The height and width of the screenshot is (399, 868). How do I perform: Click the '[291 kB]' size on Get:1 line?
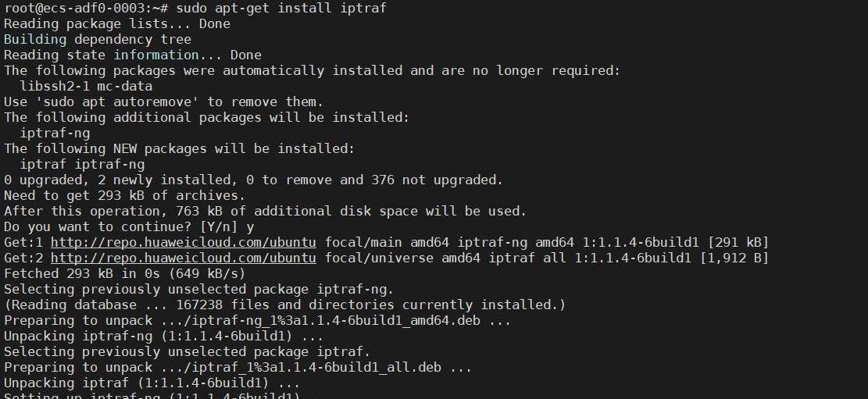click(x=738, y=242)
